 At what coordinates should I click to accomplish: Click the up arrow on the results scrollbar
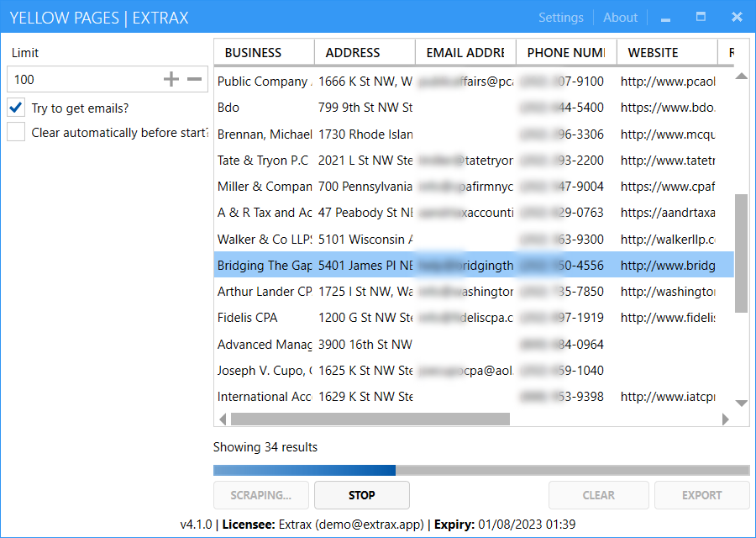click(741, 76)
